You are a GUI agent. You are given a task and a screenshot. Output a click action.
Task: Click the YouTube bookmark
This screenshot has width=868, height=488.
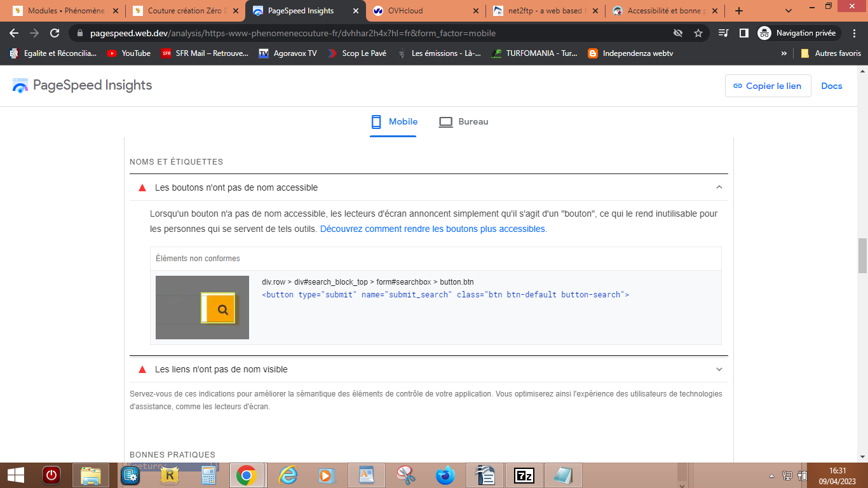point(129,53)
